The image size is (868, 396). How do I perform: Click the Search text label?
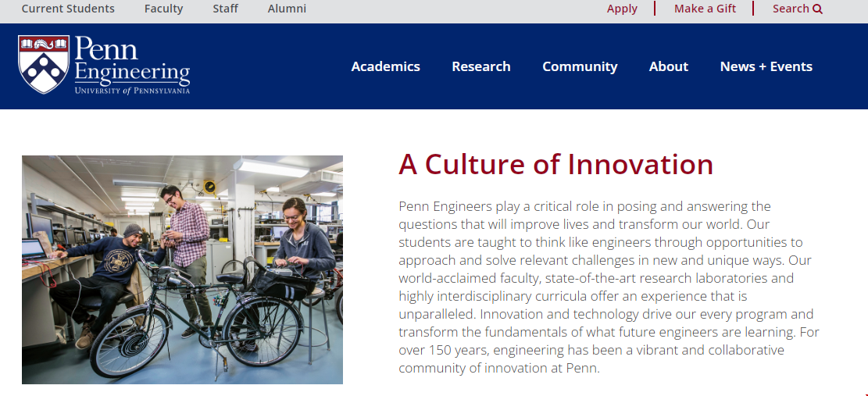pyautogui.click(x=791, y=9)
